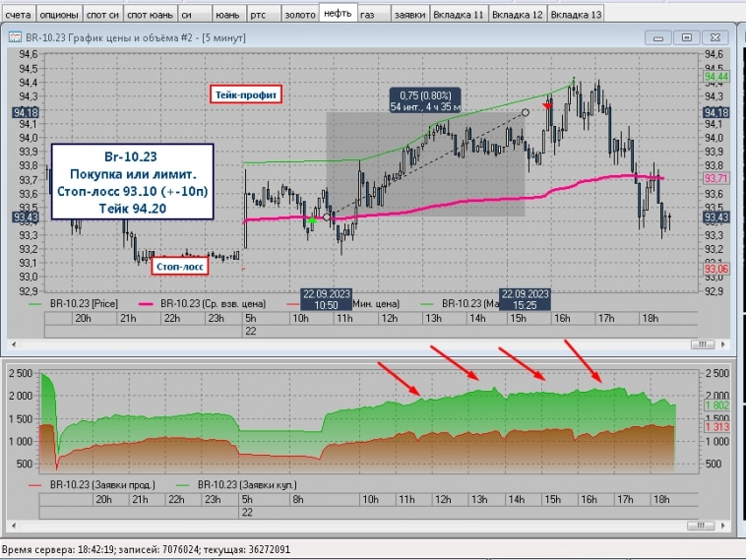Click the 22.09.2023 10:50 time marker
Image resolution: width=746 pixels, height=560 pixels.
tap(326, 299)
